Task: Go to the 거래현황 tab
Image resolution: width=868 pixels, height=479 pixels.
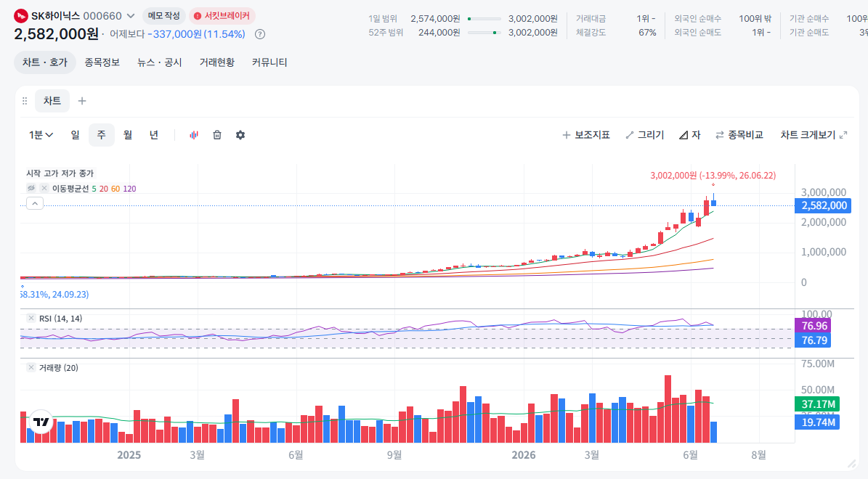Action: (217, 62)
